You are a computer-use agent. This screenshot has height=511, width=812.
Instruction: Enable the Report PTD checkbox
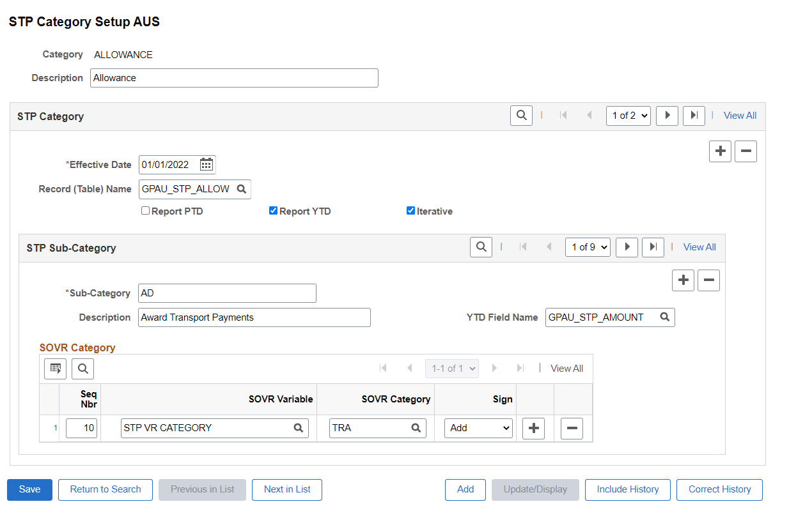pyautogui.click(x=145, y=210)
